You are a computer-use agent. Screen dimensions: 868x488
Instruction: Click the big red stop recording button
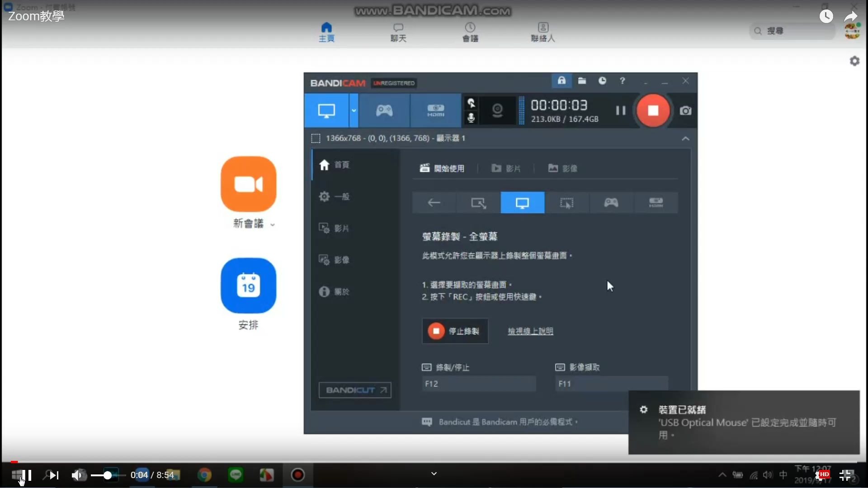pos(653,111)
